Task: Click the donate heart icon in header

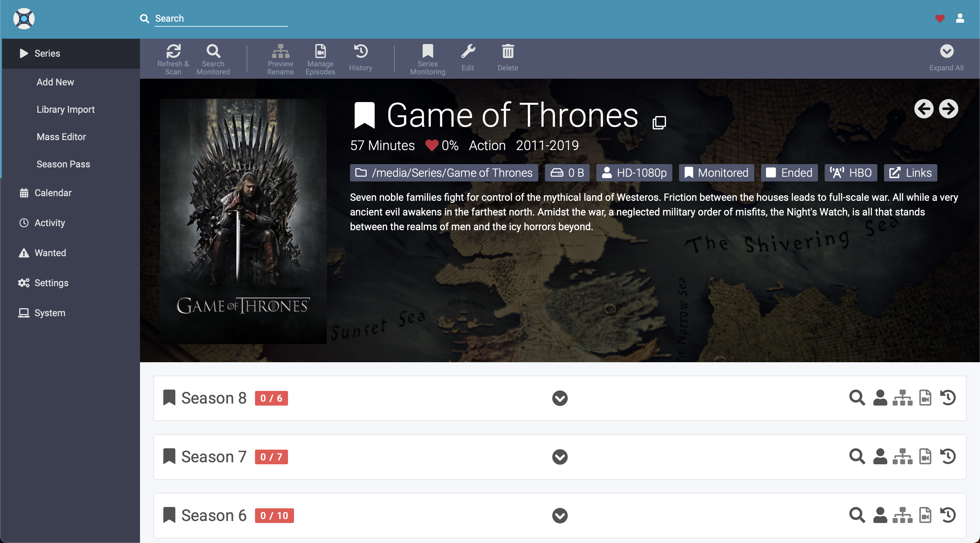Action: tap(940, 18)
